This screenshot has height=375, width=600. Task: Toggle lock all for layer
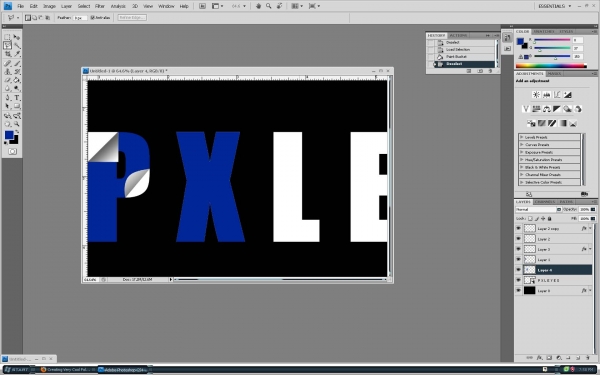coord(549,218)
